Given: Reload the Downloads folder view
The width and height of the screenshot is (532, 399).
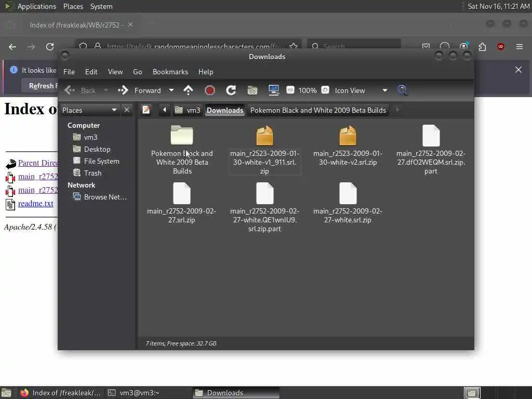Looking at the screenshot, I should [231, 90].
